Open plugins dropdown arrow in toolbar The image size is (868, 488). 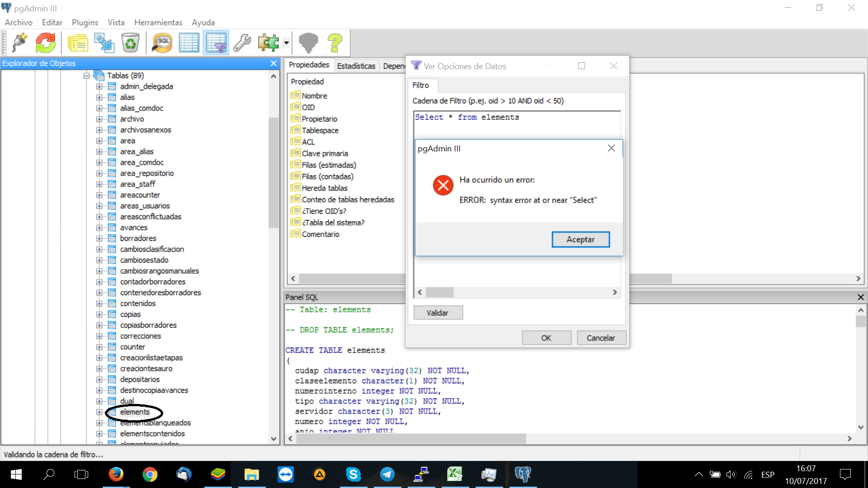coord(286,43)
